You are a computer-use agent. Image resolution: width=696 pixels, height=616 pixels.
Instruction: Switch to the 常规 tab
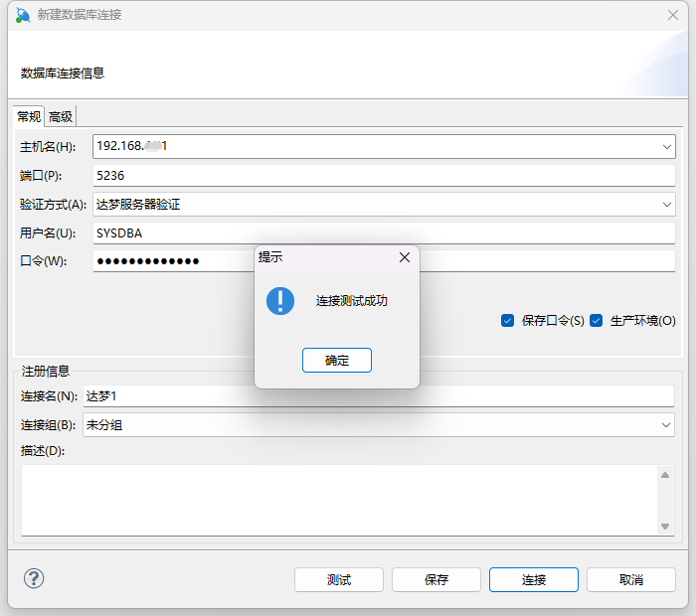(29, 116)
